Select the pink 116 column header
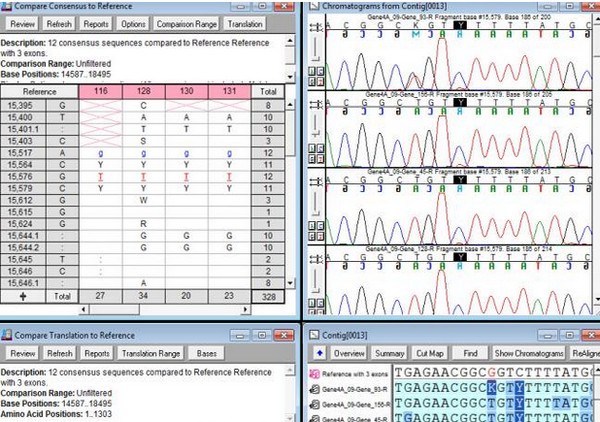Screen dimensions: 600x422 tap(101, 91)
